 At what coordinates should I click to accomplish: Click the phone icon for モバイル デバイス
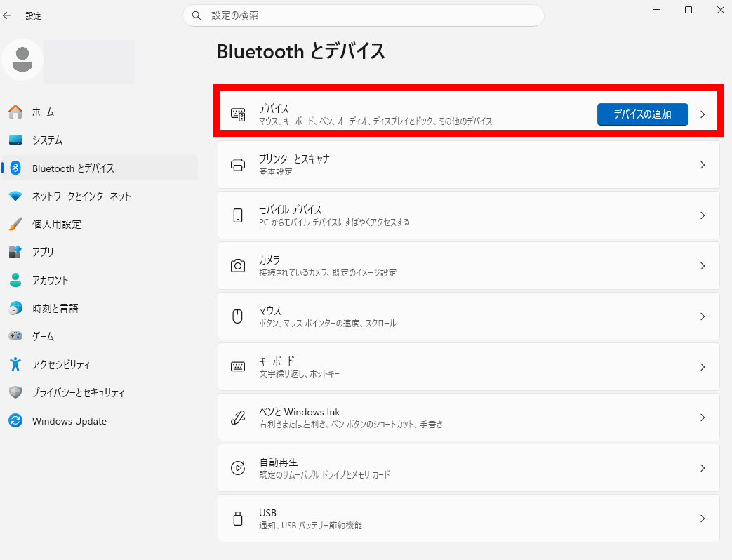(x=238, y=215)
